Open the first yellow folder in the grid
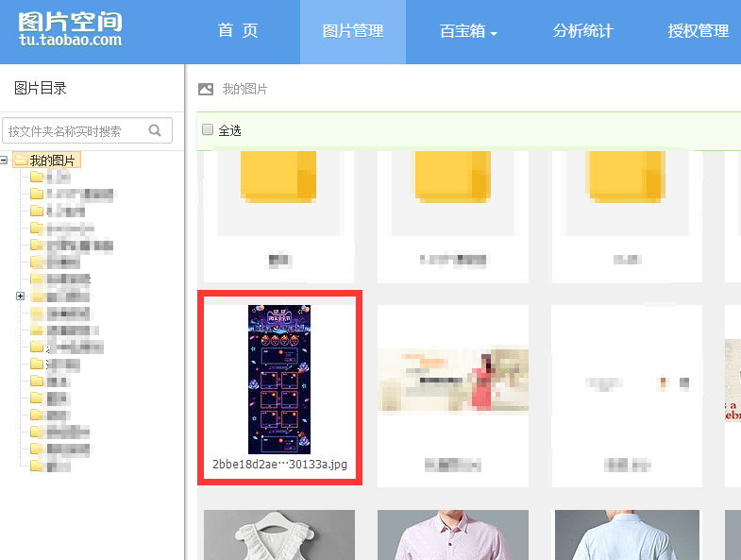 [x=278, y=177]
